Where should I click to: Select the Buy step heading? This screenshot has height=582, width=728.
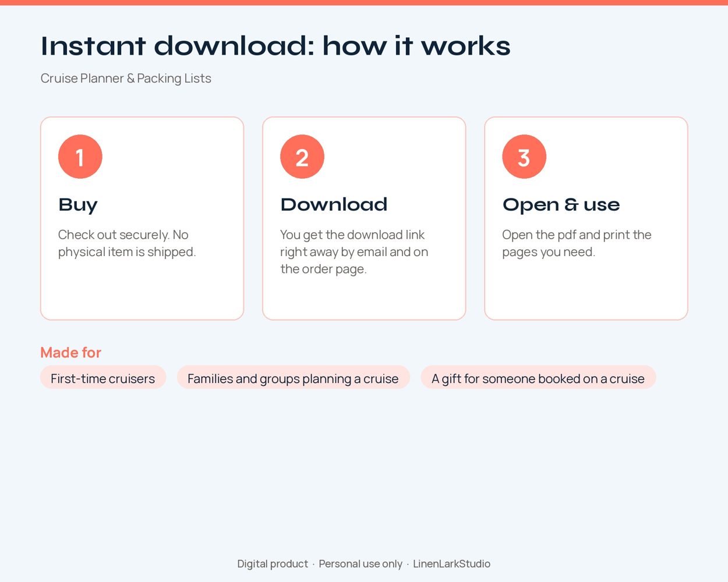[x=78, y=205]
